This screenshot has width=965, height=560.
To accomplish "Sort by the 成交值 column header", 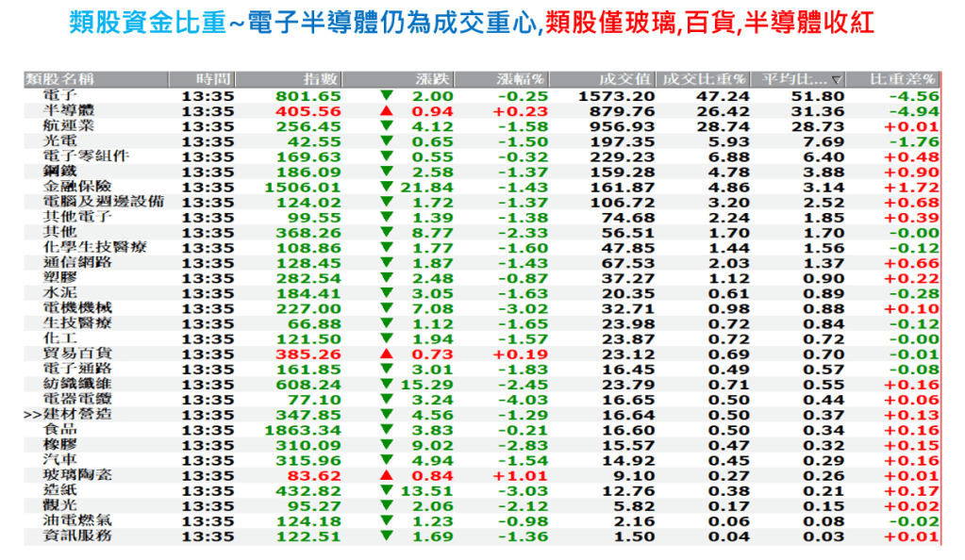I will 624,79.
